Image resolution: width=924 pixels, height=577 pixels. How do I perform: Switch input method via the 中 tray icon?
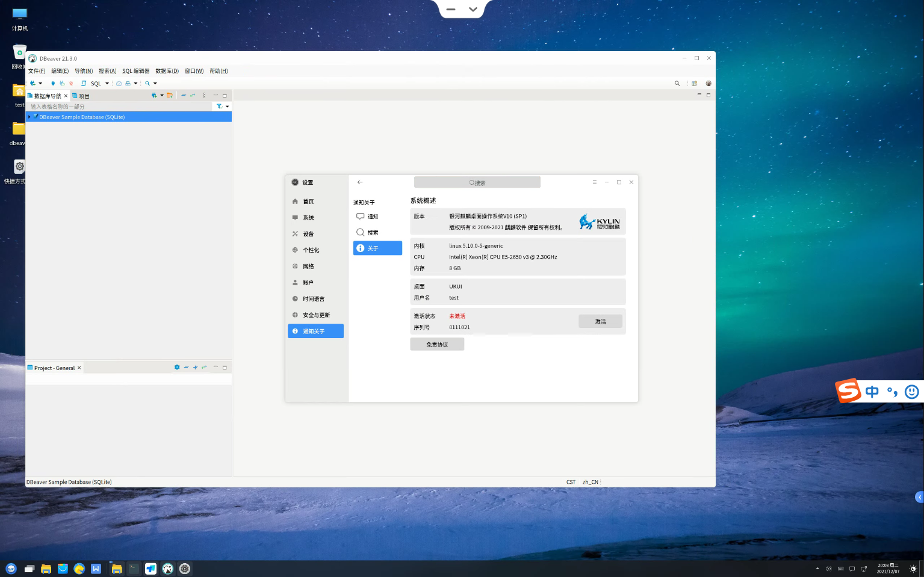click(872, 391)
